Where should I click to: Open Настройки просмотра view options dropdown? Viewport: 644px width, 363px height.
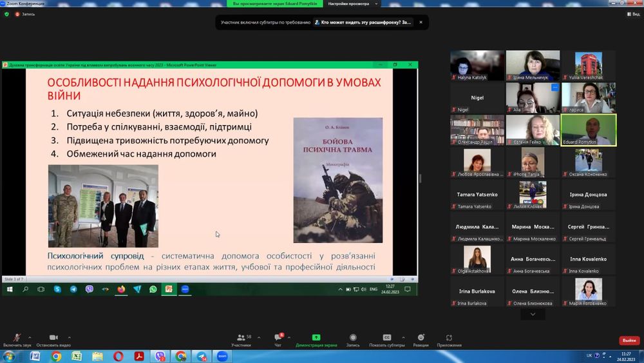(351, 3)
